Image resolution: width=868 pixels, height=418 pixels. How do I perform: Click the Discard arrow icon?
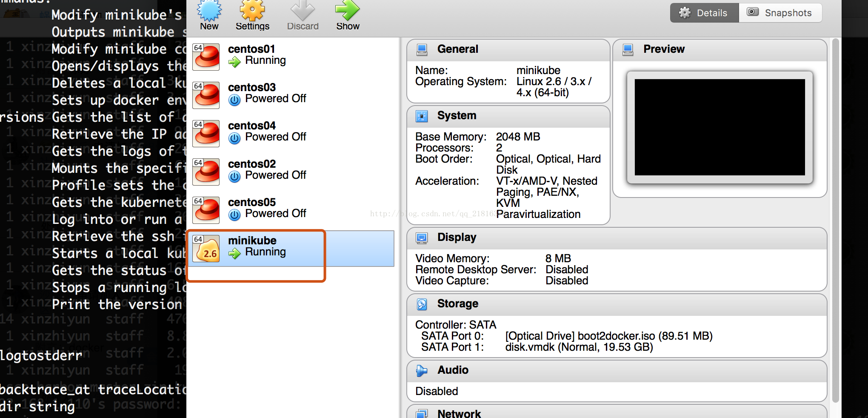point(303,10)
